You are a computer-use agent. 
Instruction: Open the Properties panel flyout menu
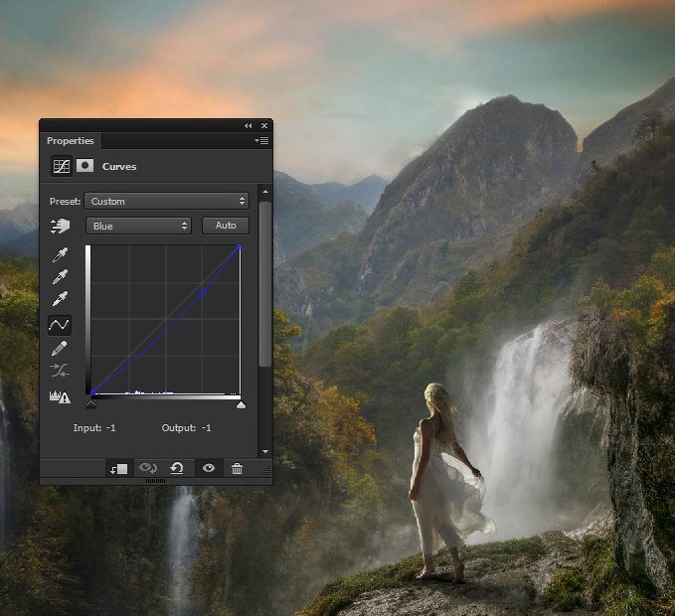click(x=261, y=141)
